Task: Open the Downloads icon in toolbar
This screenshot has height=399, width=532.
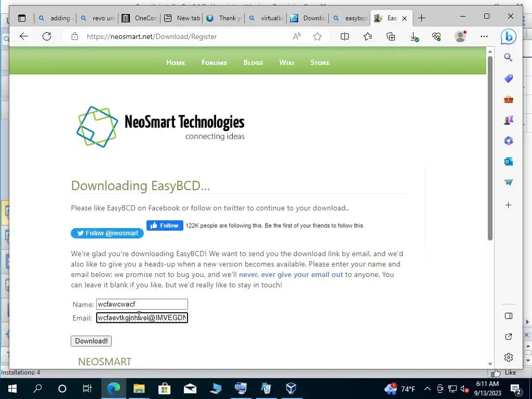Action: [x=414, y=37]
